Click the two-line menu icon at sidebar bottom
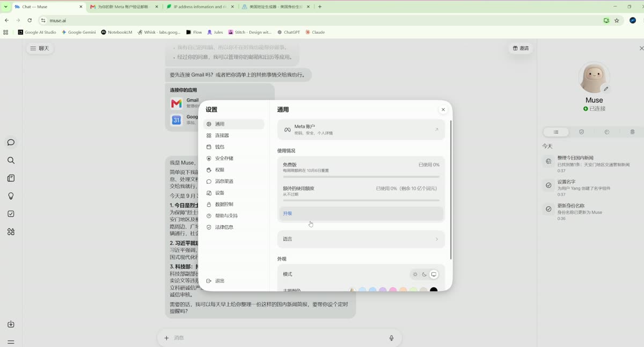The width and height of the screenshot is (644, 347). coord(11,342)
